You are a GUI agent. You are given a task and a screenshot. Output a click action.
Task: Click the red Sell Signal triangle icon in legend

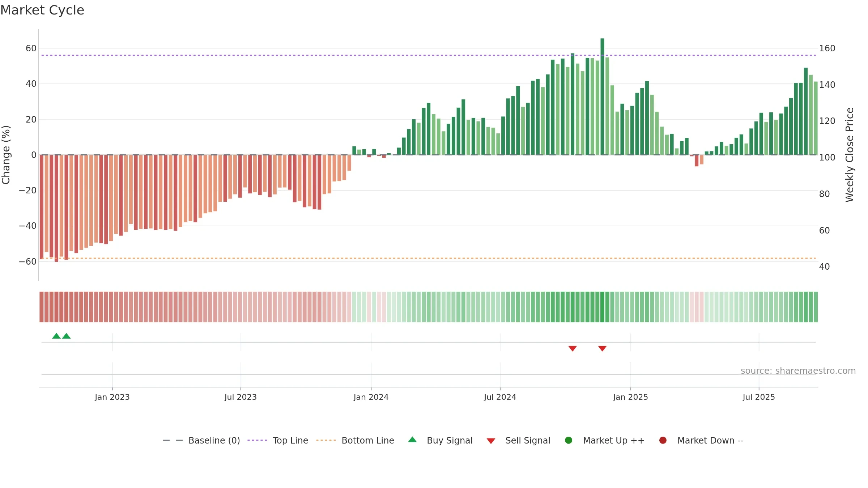click(491, 441)
